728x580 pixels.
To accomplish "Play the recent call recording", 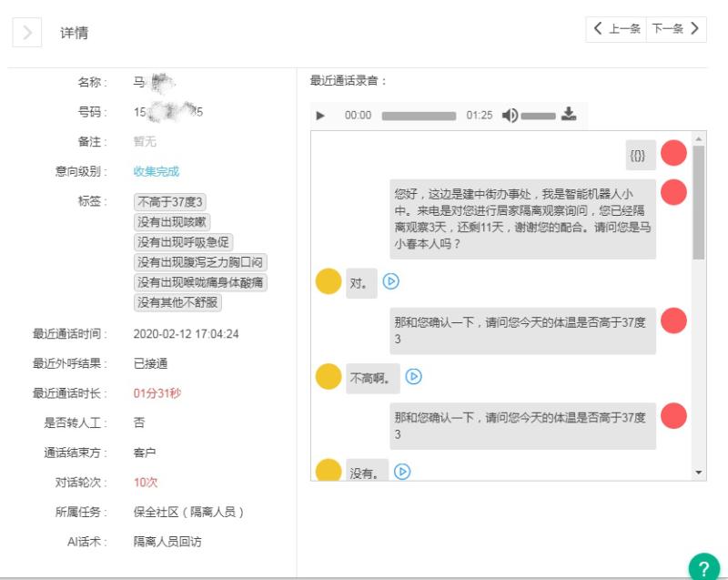I will [x=320, y=116].
